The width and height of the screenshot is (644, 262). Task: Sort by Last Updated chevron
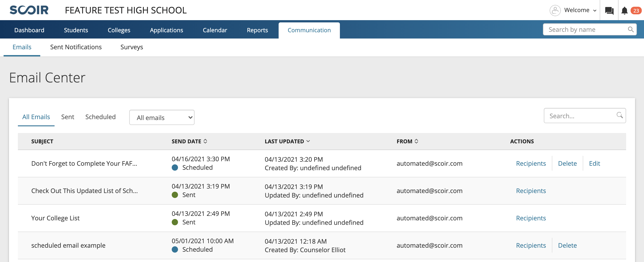[308, 141]
